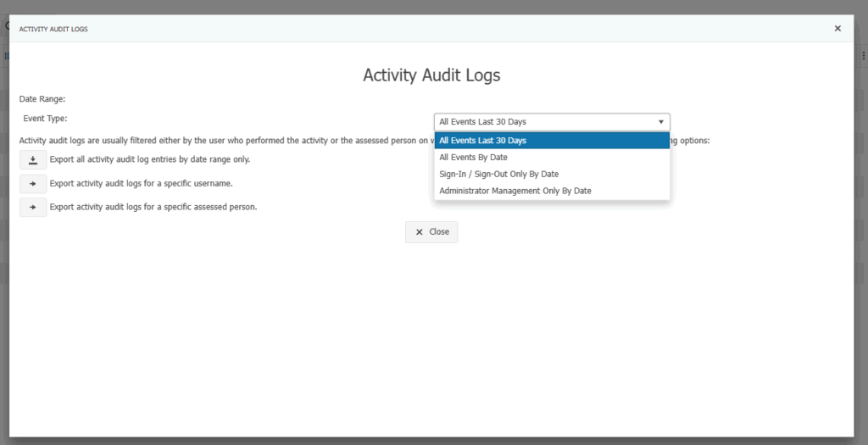Click the arrow icon for assessed person export

(x=33, y=207)
